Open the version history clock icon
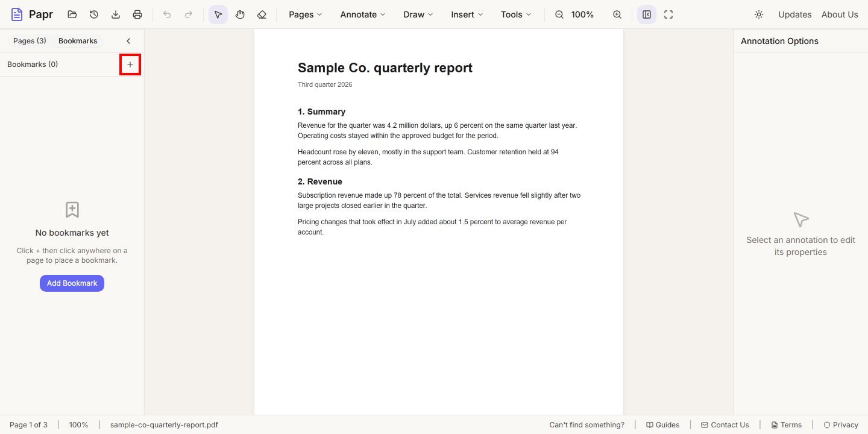The image size is (868, 434). click(x=94, y=14)
